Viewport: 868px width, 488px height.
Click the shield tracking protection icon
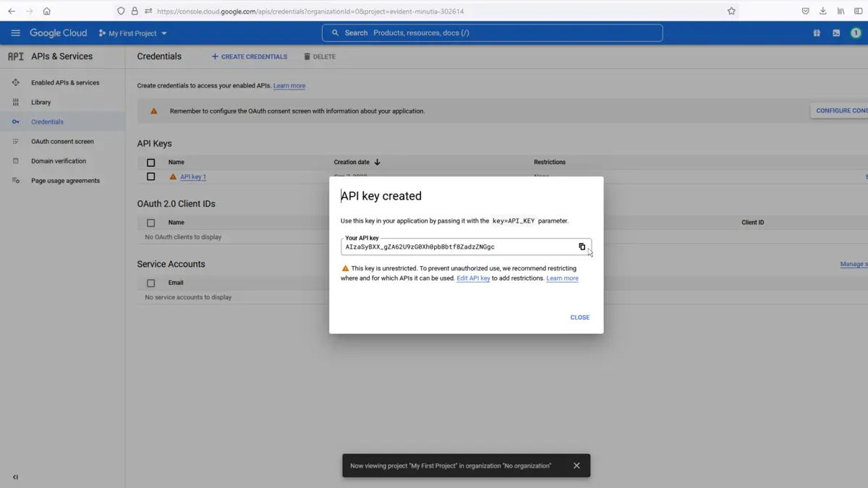coord(121,11)
